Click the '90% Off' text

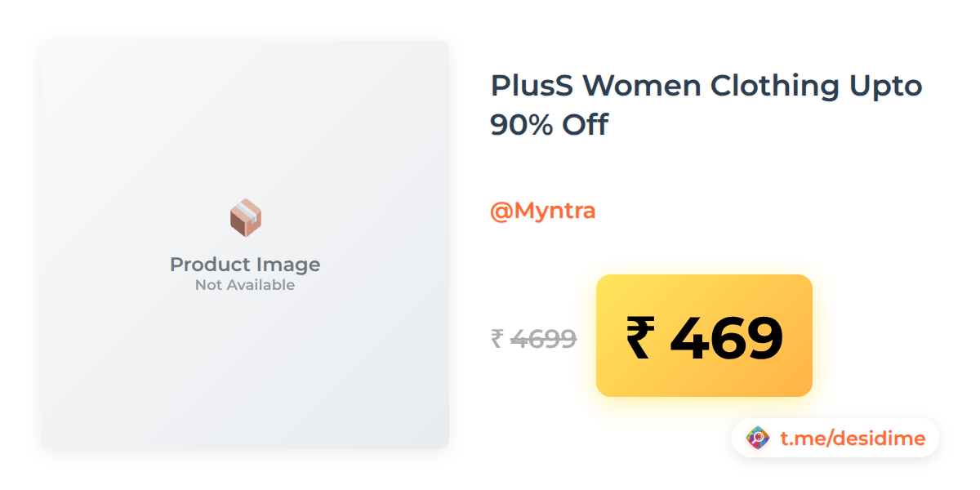549,125
